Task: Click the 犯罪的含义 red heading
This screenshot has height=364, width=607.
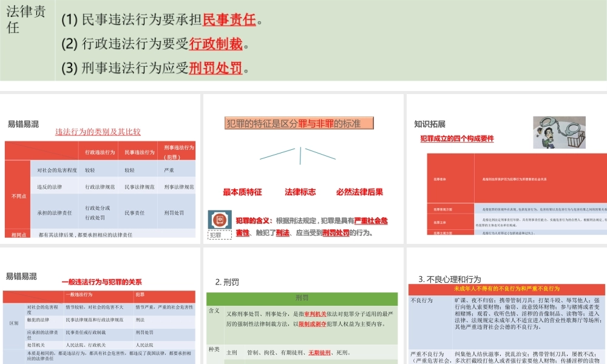Action: pyautogui.click(x=254, y=220)
